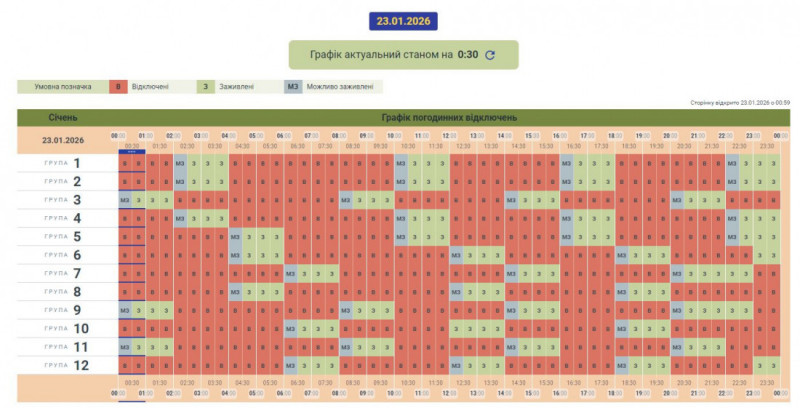The image size is (800, 408).
Task: Click the gray "МЗ" legend marker
Action: (x=293, y=87)
